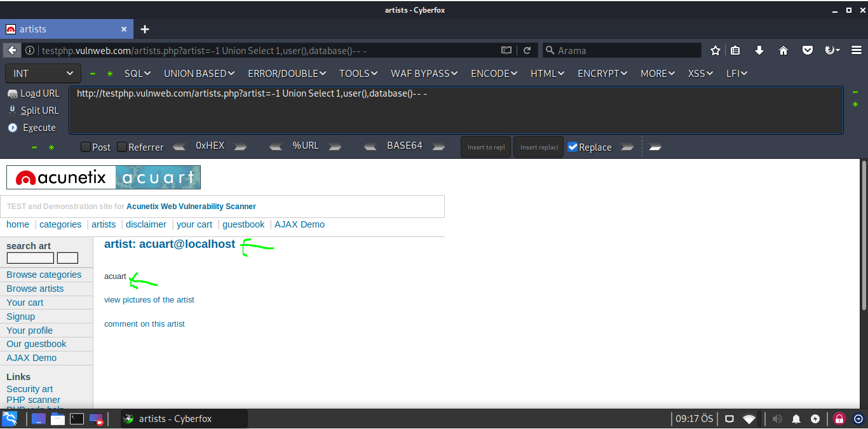Open AJAX Demo in top site nav
Viewport: 868px width, 429px height.
pos(299,224)
